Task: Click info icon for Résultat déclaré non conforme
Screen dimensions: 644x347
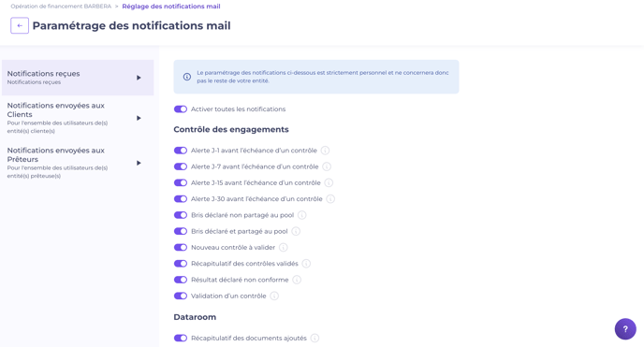Action: tap(297, 280)
